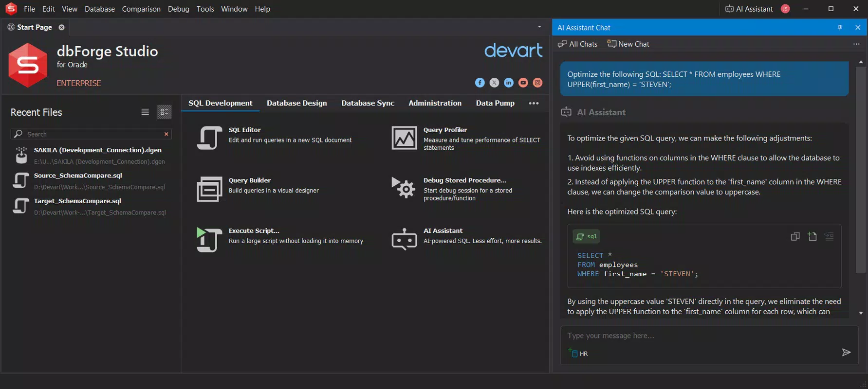868x389 pixels.
Task: Open the Tools menu
Action: coord(205,9)
